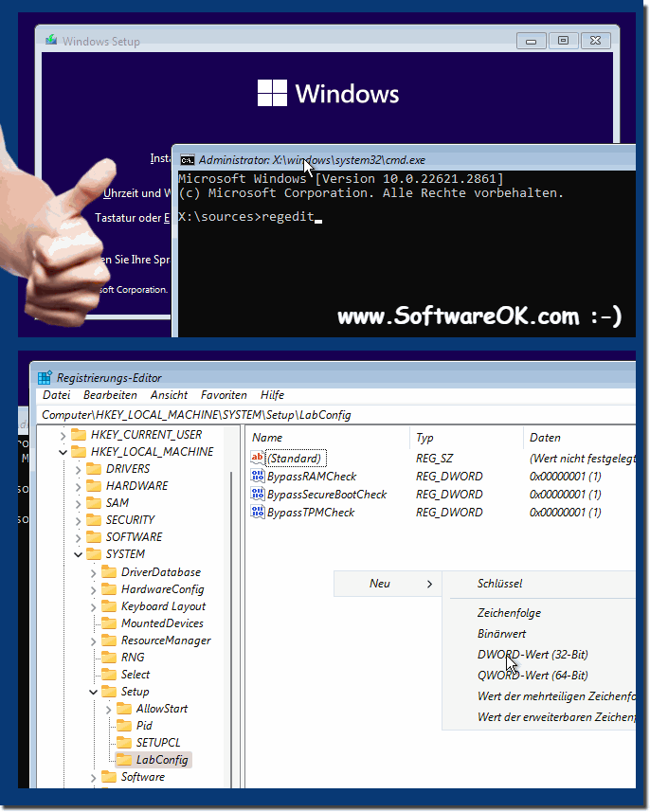This screenshot has width=650, height=812.
Task: Click the HardwareConfig folder icon
Action: click(x=109, y=589)
